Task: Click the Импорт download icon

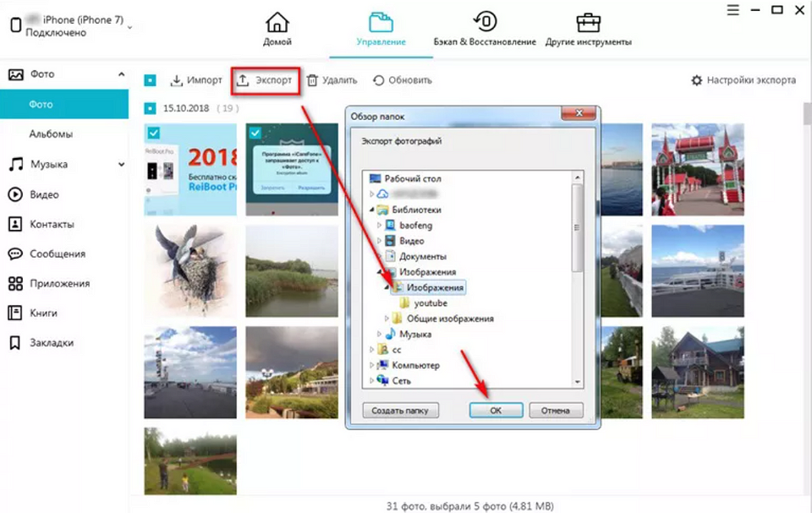Action: (177, 80)
